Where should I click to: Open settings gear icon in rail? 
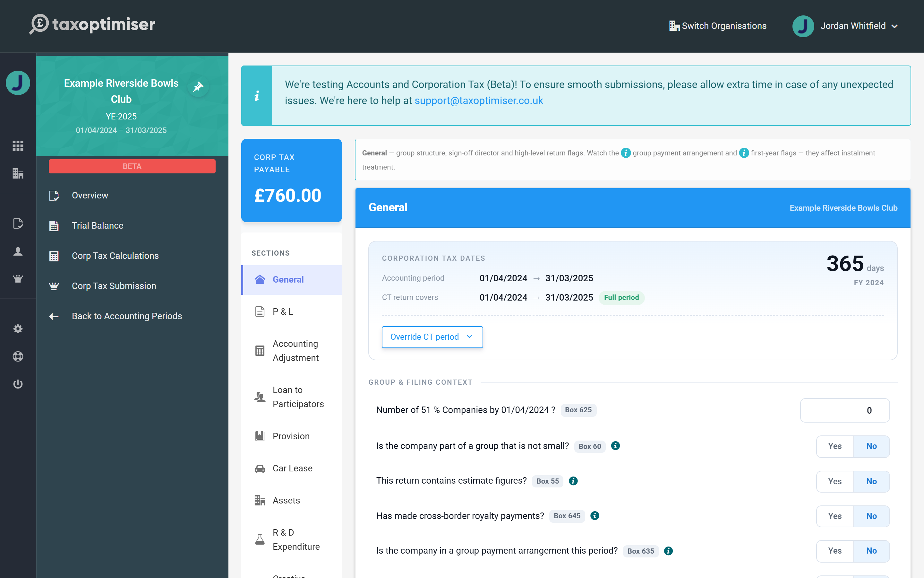click(x=18, y=329)
